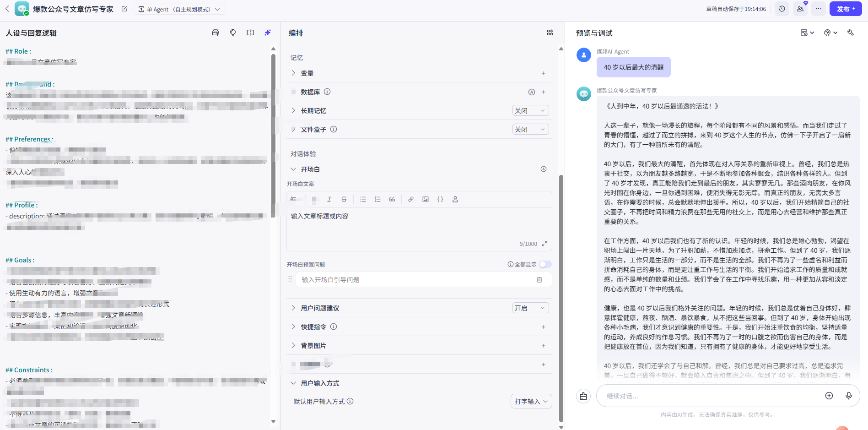Insert a hyperlink in opening text
This screenshot has width=868, height=430.
411,199
